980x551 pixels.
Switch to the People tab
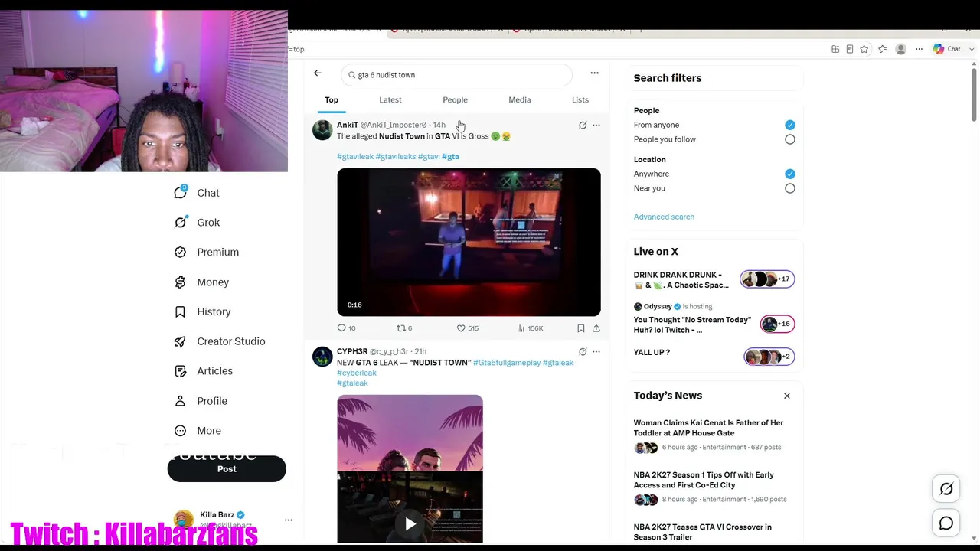coord(455,99)
